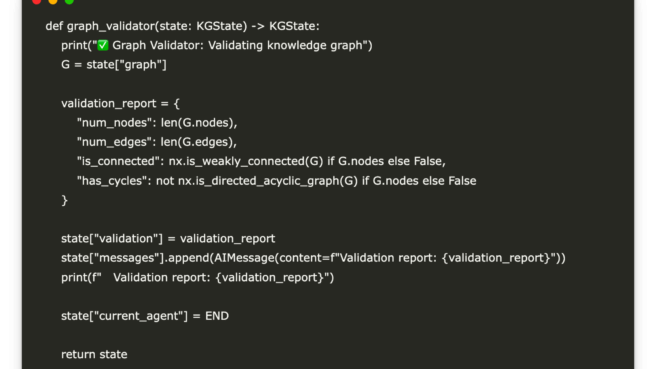The height and width of the screenshot is (369, 656).
Task: Click the KGState return type annotation
Action: coord(292,26)
